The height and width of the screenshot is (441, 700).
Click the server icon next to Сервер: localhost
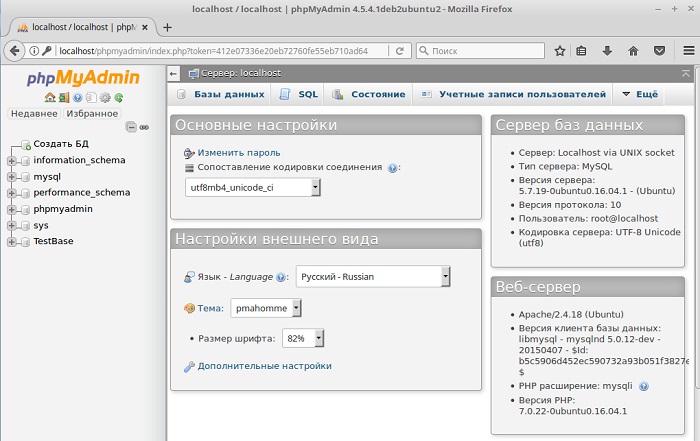point(193,74)
